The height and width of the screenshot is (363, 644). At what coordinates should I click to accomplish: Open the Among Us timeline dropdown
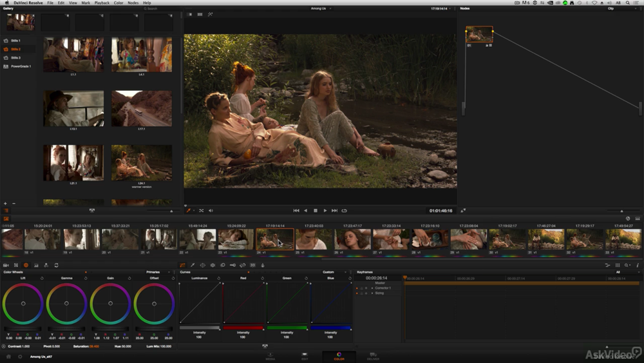pyautogui.click(x=320, y=8)
